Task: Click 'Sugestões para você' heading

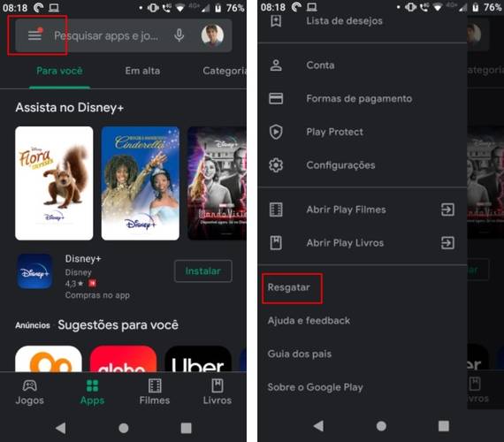Action: tap(118, 325)
